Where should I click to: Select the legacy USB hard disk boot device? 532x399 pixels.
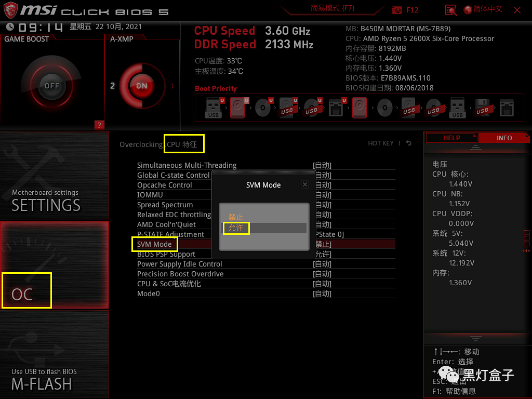click(x=409, y=108)
